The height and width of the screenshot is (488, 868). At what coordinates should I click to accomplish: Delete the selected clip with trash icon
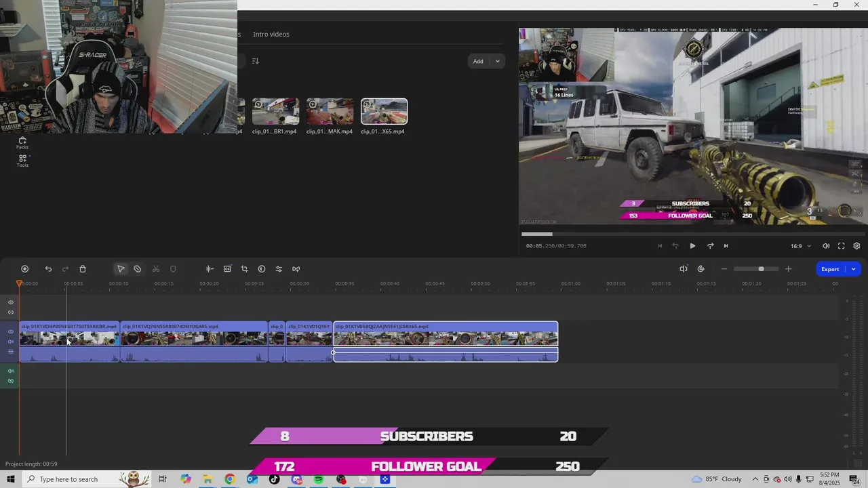tap(83, 269)
